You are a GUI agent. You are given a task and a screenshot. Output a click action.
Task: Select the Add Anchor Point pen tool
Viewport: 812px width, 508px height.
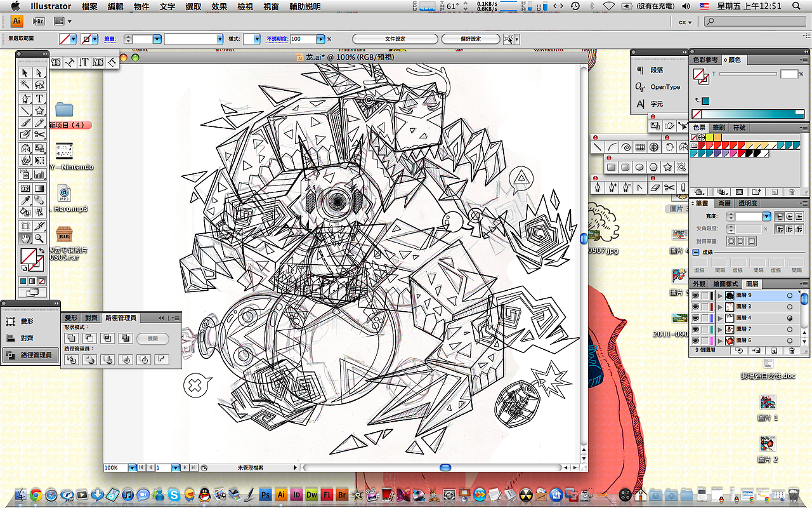(x=612, y=187)
